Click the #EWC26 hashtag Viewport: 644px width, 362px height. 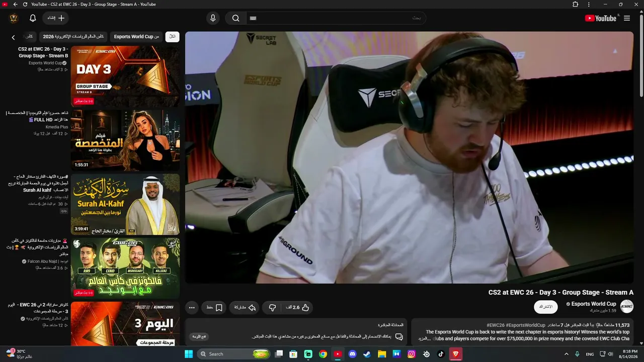tap(496, 325)
